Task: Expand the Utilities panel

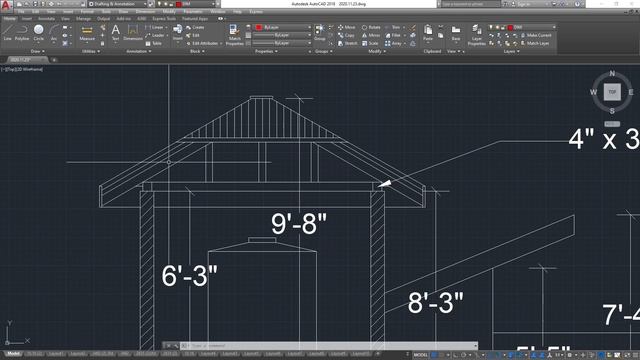Action: 91,51
